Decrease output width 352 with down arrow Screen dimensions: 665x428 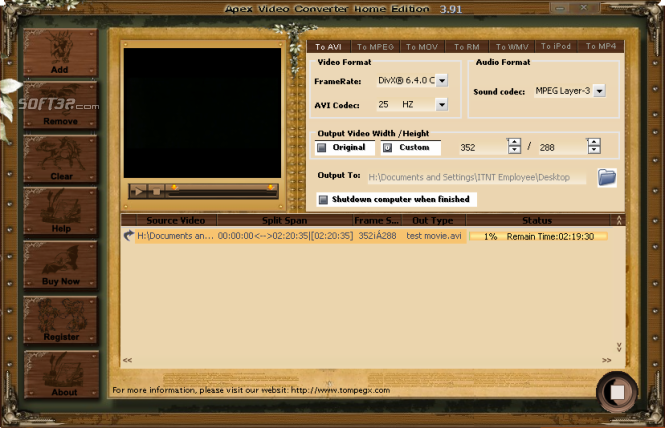(x=514, y=150)
